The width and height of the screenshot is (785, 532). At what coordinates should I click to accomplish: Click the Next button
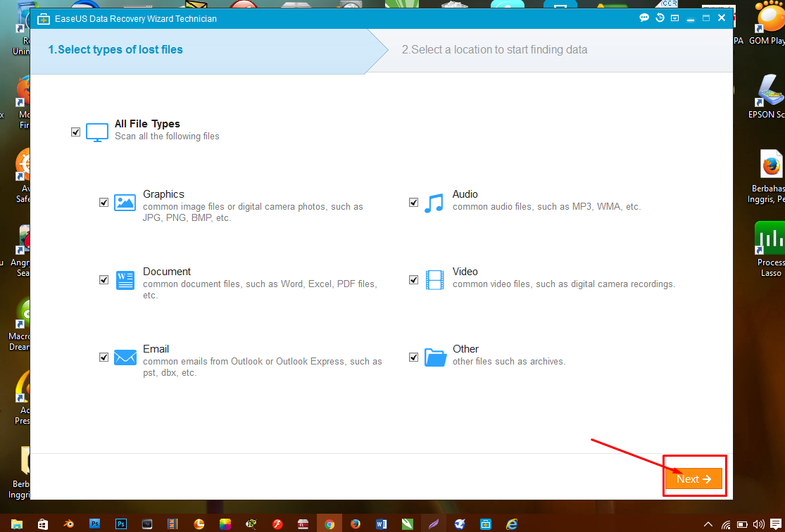(693, 479)
